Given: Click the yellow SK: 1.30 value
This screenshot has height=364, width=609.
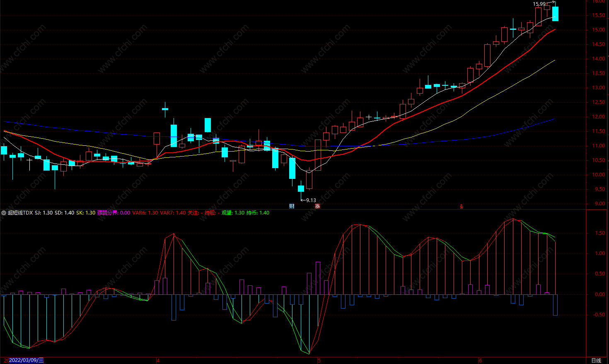Looking at the screenshot, I should click(x=86, y=213).
